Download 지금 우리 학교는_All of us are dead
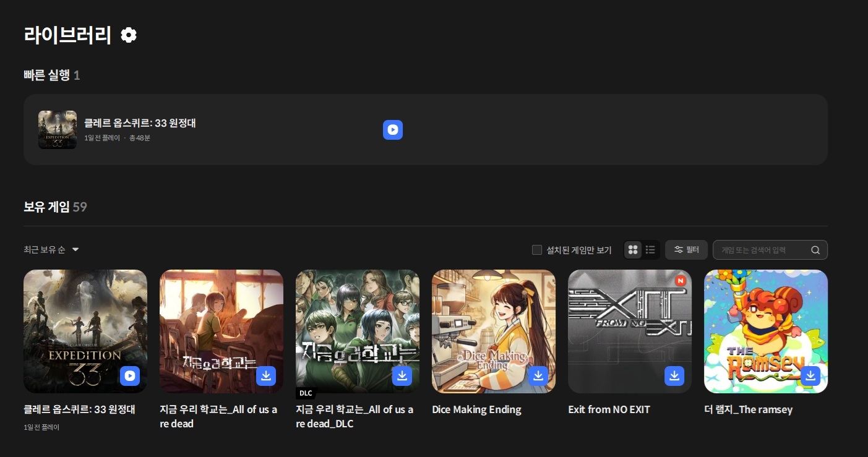Image resolution: width=868 pixels, height=457 pixels. (266, 376)
